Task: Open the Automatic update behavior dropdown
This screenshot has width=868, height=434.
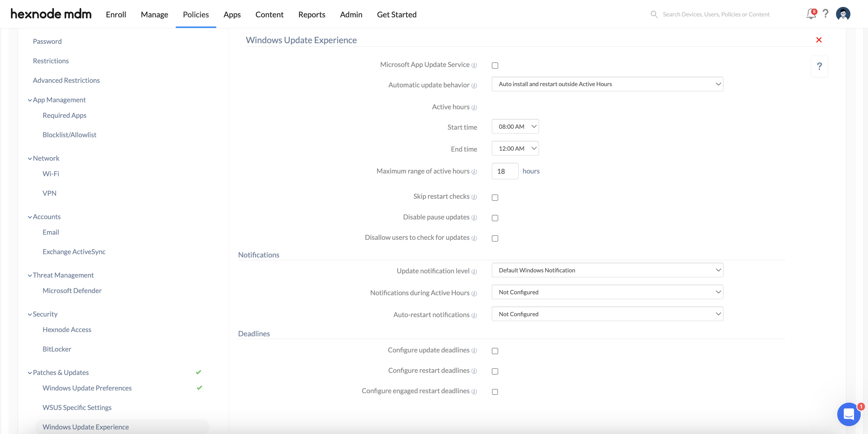Action: tap(607, 84)
